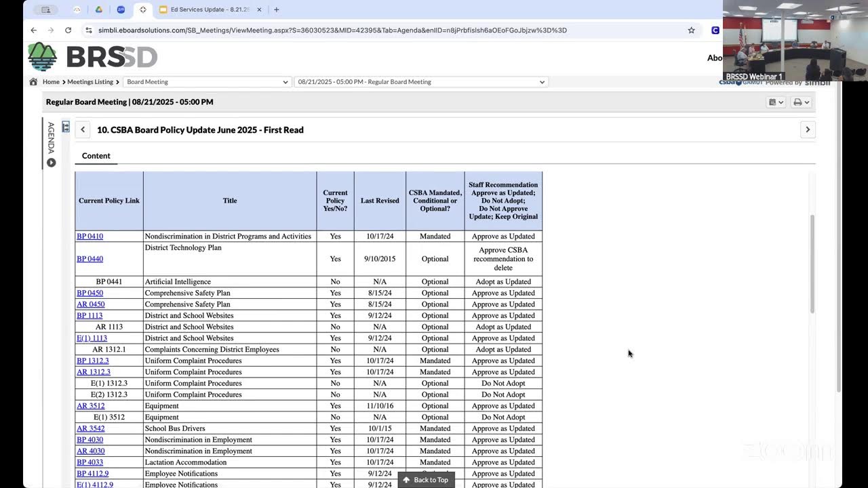The width and height of the screenshot is (868, 488).
Task: Open a new browser tab
Action: [276, 9]
